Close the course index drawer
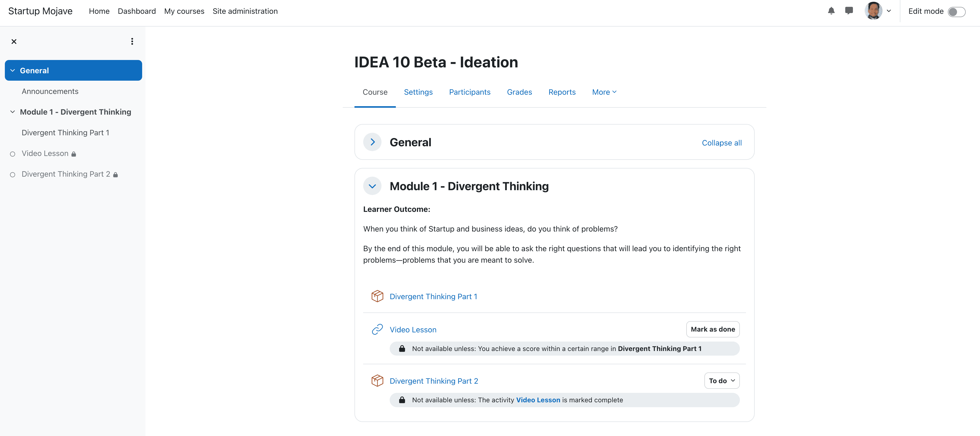Viewport: 980px width, 436px height. [14, 41]
